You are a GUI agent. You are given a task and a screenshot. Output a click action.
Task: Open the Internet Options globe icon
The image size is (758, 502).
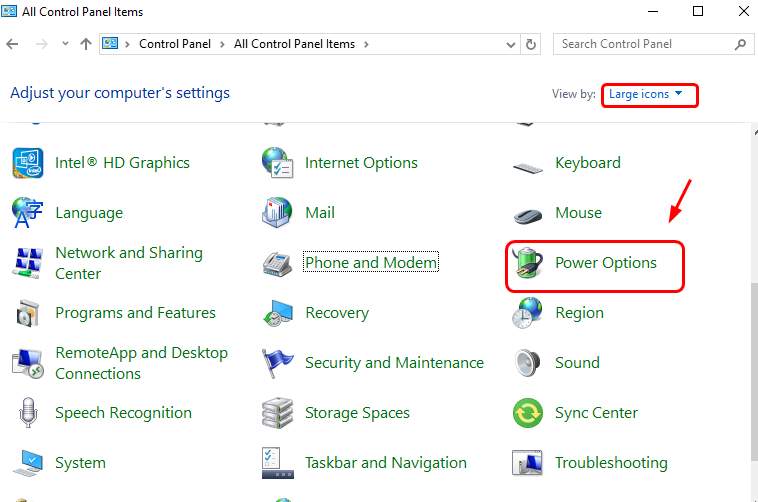[277, 163]
